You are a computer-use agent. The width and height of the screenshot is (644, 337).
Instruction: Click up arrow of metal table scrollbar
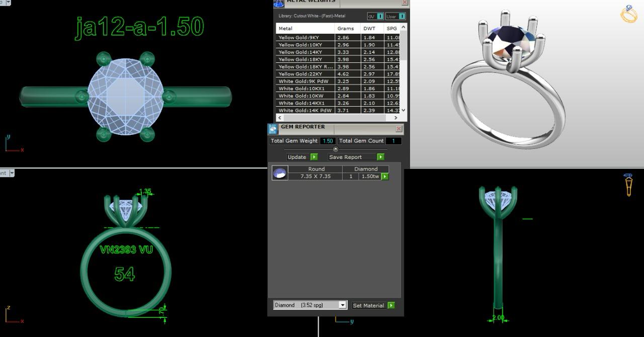(x=404, y=27)
